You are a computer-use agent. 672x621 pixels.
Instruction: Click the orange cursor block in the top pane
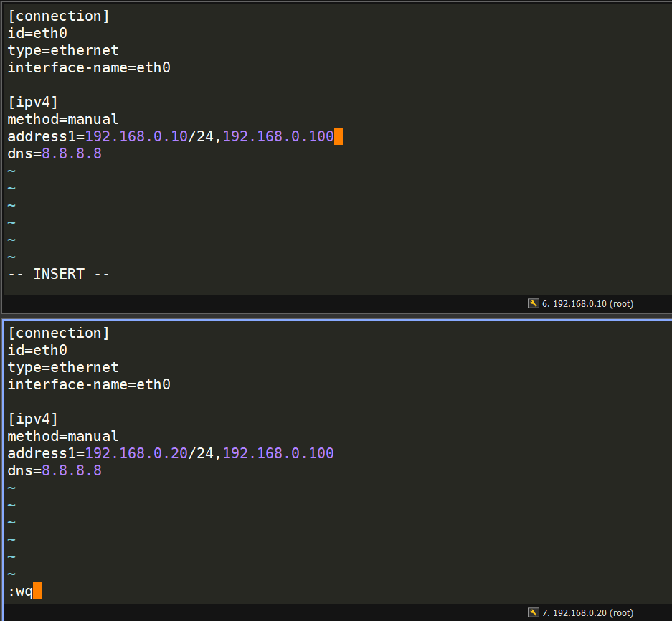pyautogui.click(x=338, y=136)
